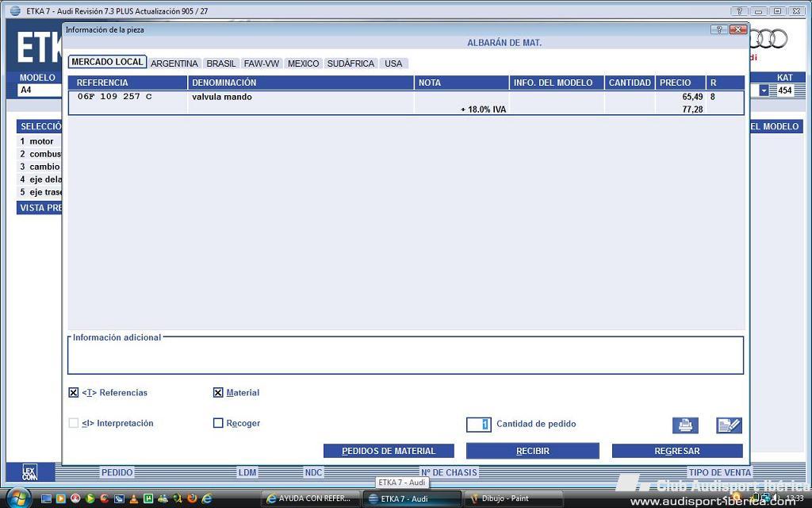Switch to the ETKA 7 - Audi taskbar button
The height and width of the screenshot is (508, 812).
[x=412, y=498]
